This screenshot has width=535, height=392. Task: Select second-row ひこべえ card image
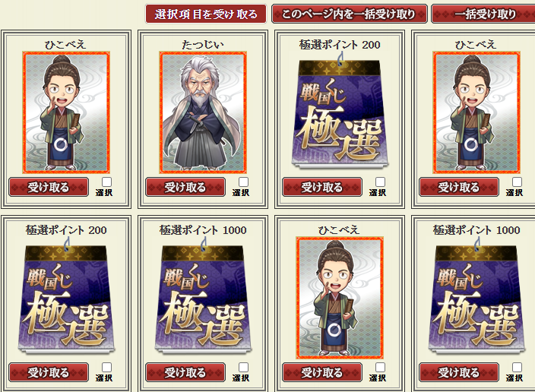pyautogui.click(x=340, y=298)
